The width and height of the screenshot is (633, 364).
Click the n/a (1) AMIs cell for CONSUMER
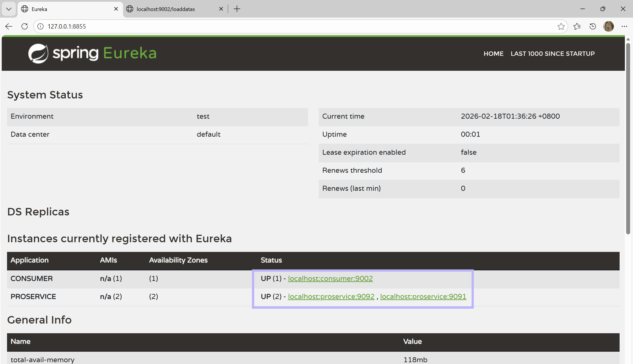point(111,278)
